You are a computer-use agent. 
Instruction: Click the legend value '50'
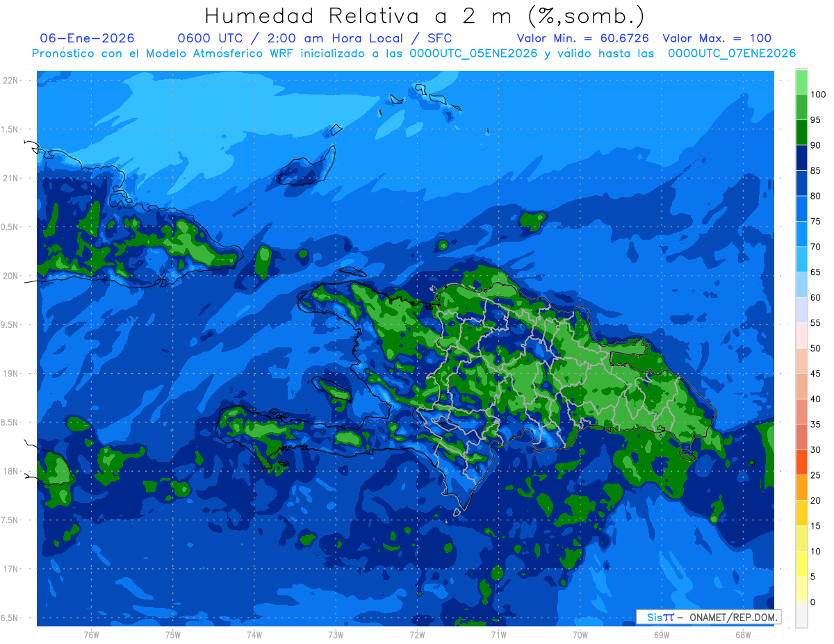pos(816,348)
